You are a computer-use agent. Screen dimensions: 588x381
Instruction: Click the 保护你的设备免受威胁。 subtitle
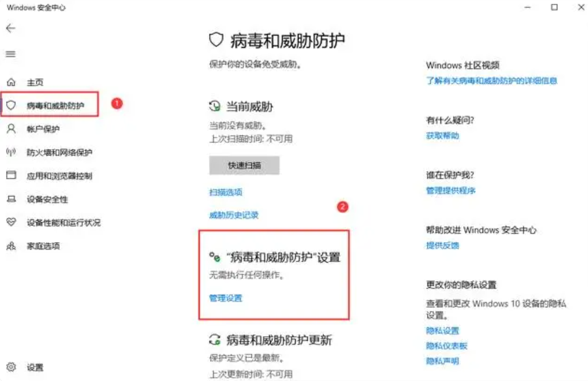255,64
